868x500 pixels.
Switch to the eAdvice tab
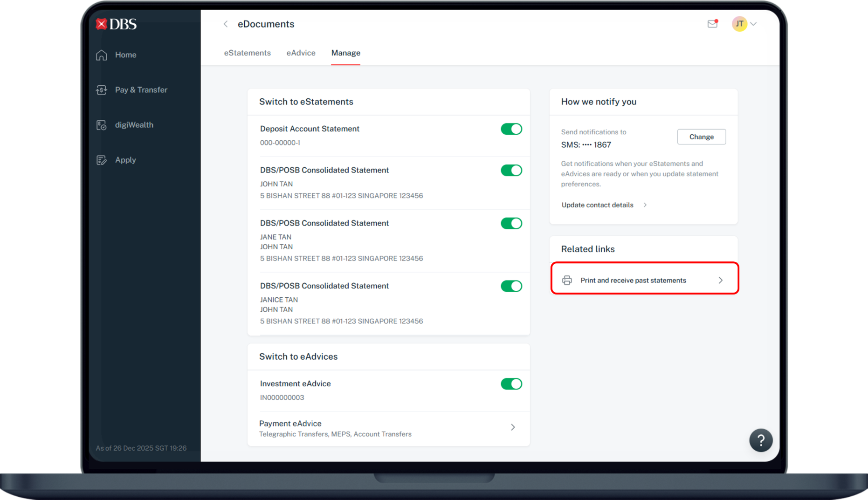click(301, 53)
